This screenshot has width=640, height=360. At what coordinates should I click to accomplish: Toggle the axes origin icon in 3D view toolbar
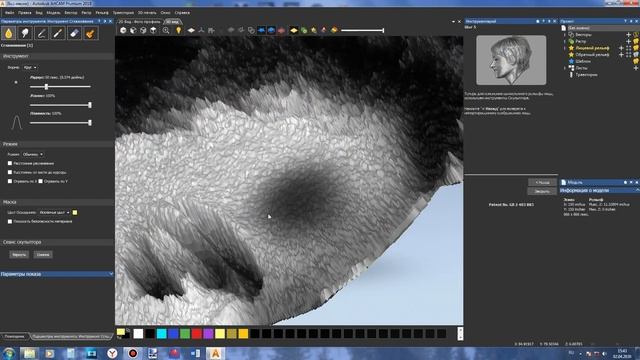tap(201, 30)
